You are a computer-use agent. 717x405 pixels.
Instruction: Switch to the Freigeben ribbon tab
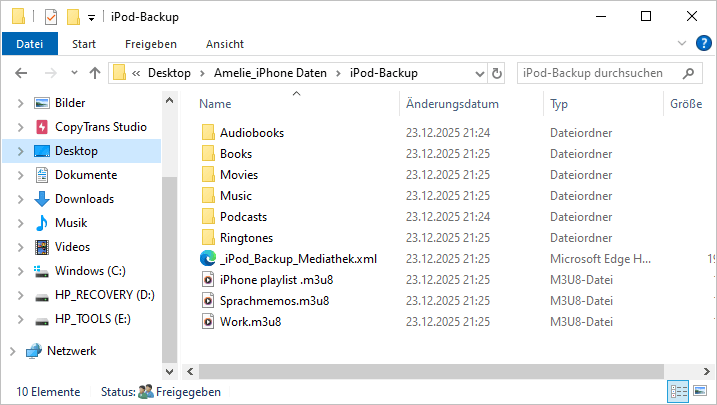coord(151,44)
